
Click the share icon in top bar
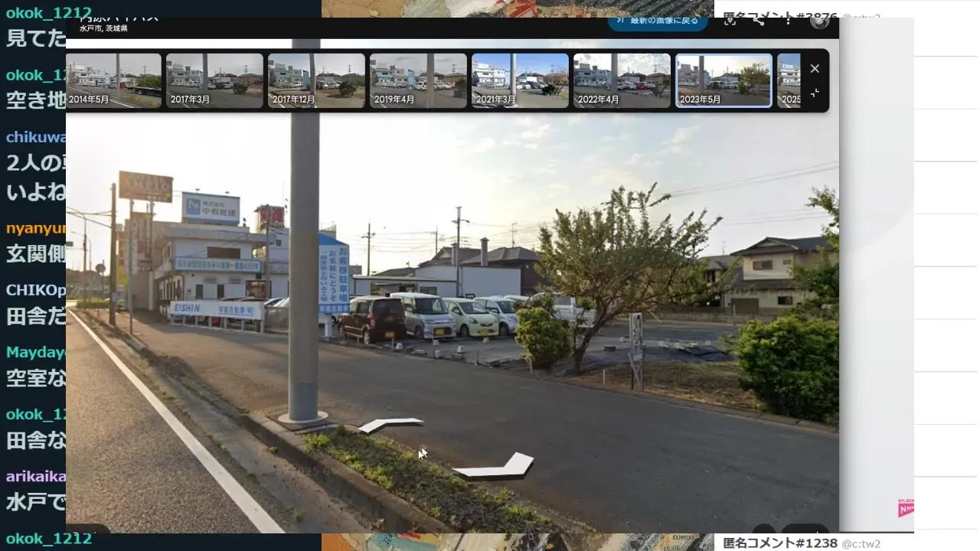(x=758, y=21)
